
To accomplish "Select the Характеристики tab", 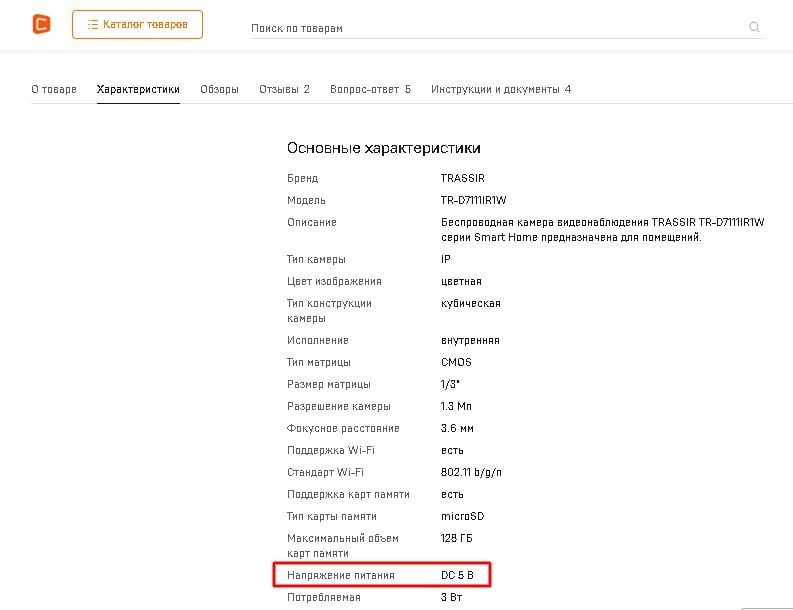I will coord(138,90).
